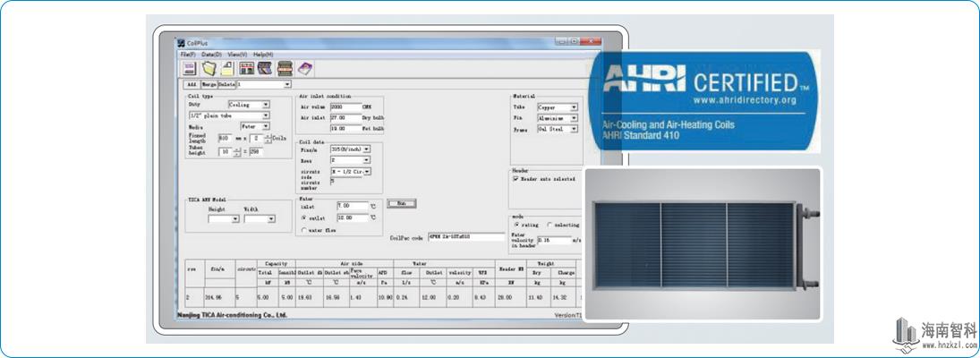Image resolution: width=980 pixels, height=358 pixels.
Task: Click the Wet bulb temperature field
Action: click(345, 129)
